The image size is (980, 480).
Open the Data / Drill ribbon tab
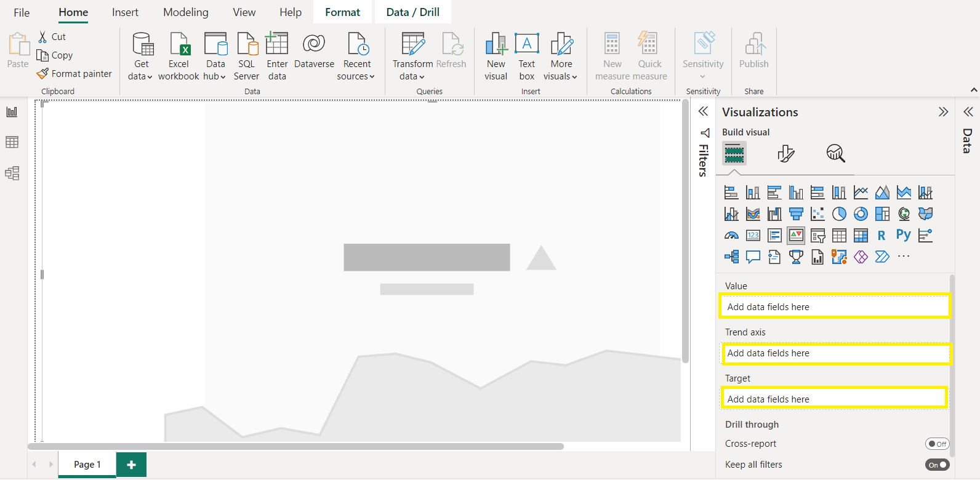(x=413, y=12)
